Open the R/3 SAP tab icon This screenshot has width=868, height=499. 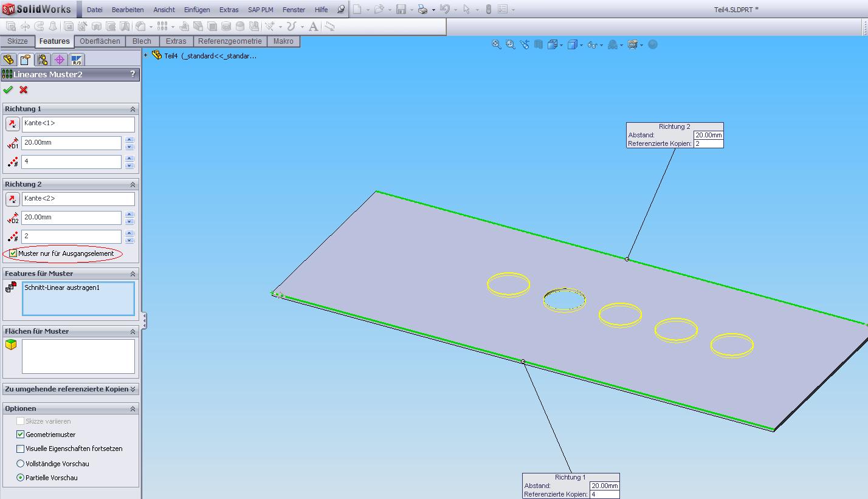point(77,60)
